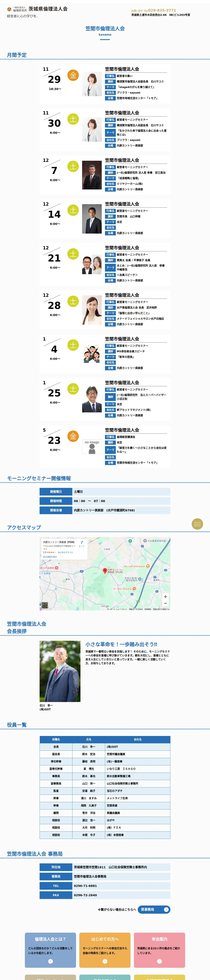Click the speaker photo for the 12/7 event
The width and height of the screenshot is (210, 980).
92,175
